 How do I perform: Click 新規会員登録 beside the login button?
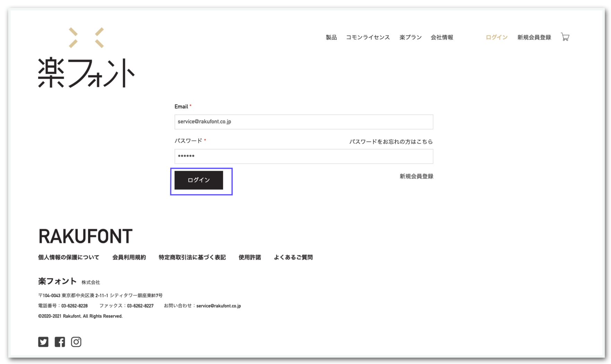point(416,176)
